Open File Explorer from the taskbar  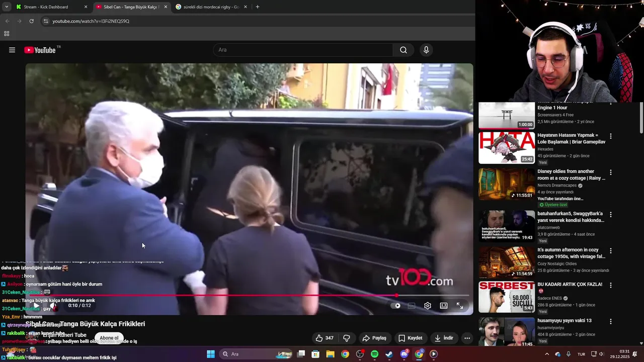point(330,354)
